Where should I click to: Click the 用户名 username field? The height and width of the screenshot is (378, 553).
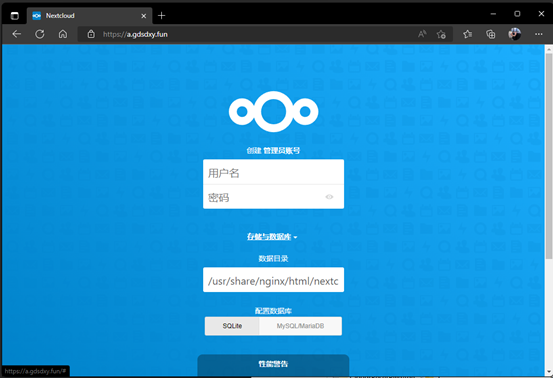pyautogui.click(x=273, y=172)
